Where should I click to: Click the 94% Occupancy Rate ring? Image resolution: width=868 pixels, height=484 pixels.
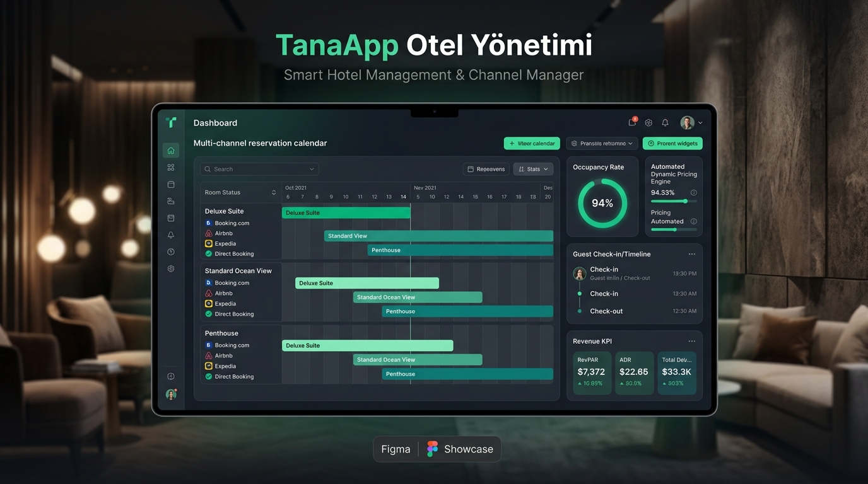(602, 203)
